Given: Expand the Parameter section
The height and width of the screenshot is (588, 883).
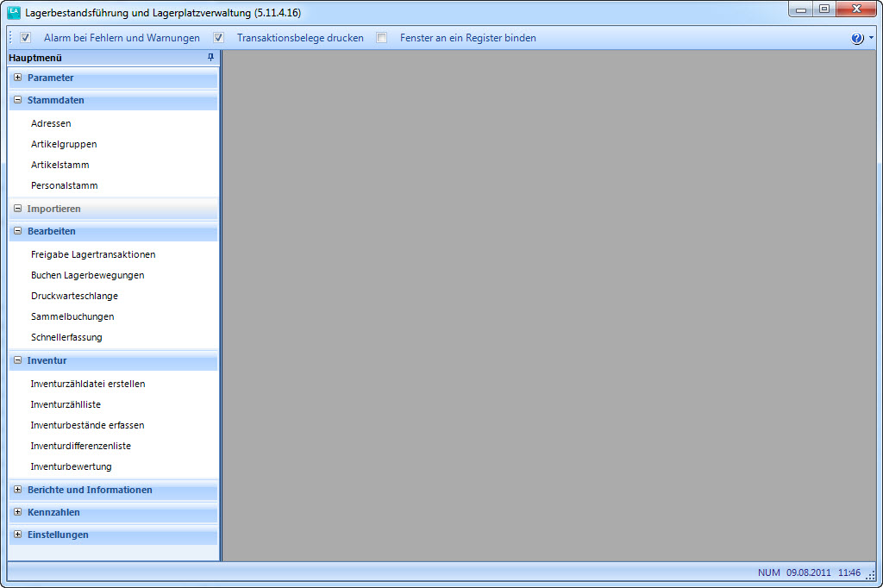Looking at the screenshot, I should [x=17, y=78].
